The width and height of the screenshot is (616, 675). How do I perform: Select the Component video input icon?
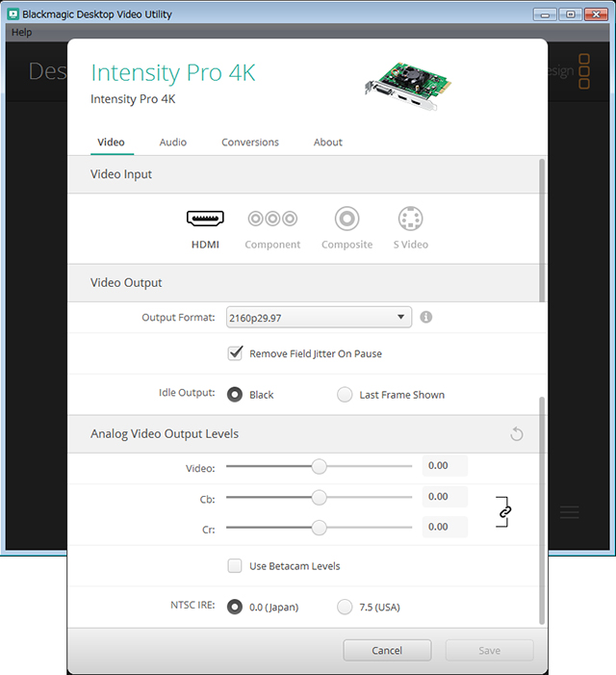pos(272,219)
